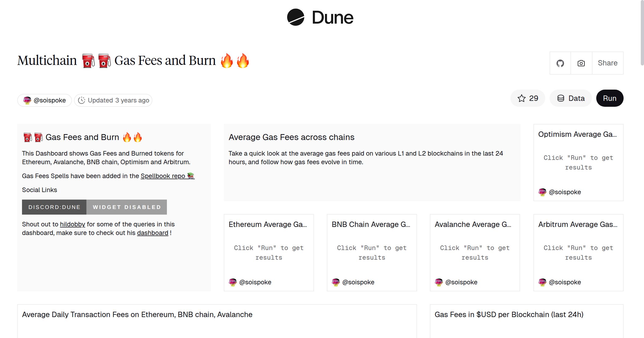Open the dashboard's GitHub repository icon
The height and width of the screenshot is (338, 644).
tap(560, 63)
